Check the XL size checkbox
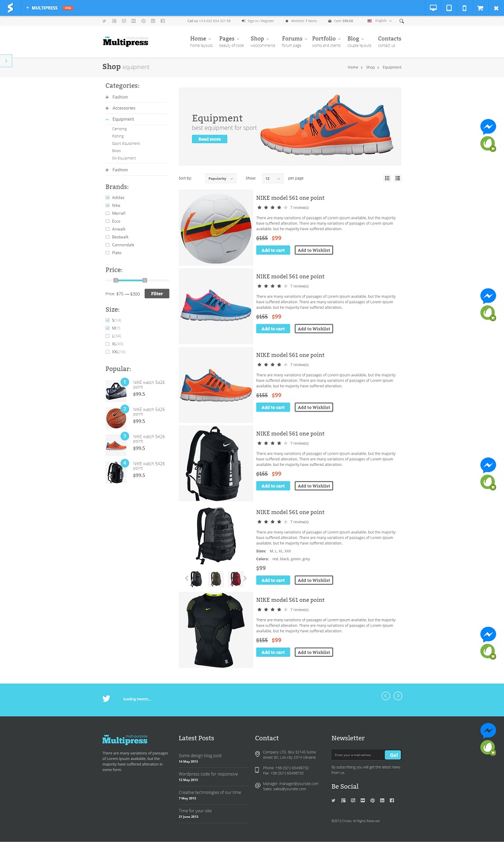Viewport: 504px width, 842px height. pos(107,344)
